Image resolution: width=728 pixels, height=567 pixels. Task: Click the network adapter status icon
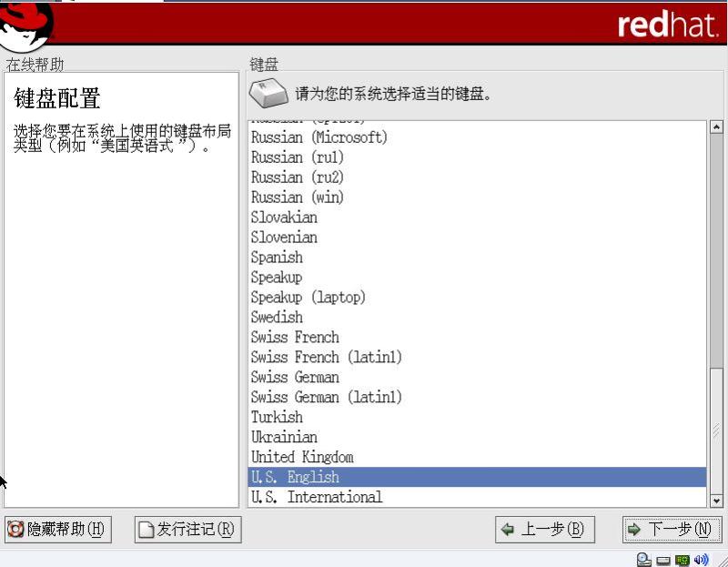(682, 560)
